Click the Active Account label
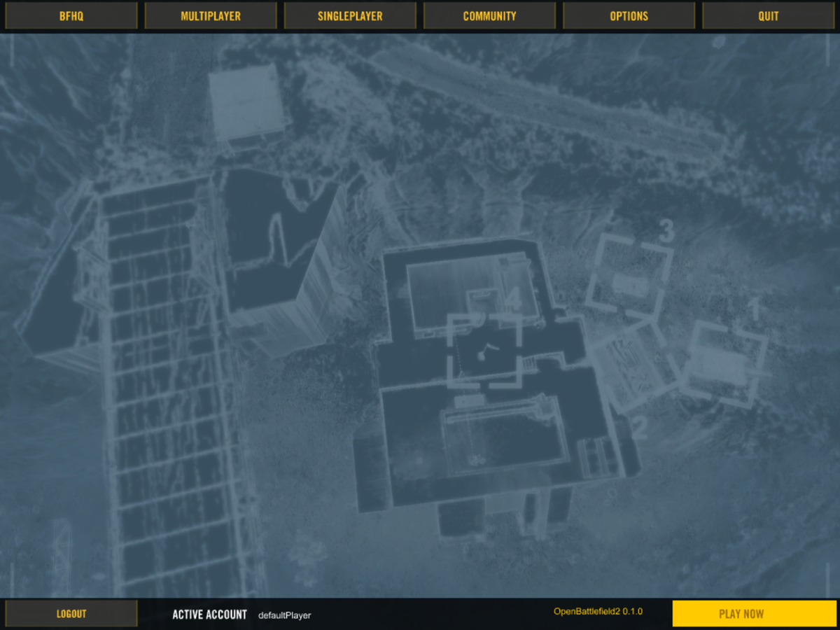840x630 pixels. click(209, 615)
